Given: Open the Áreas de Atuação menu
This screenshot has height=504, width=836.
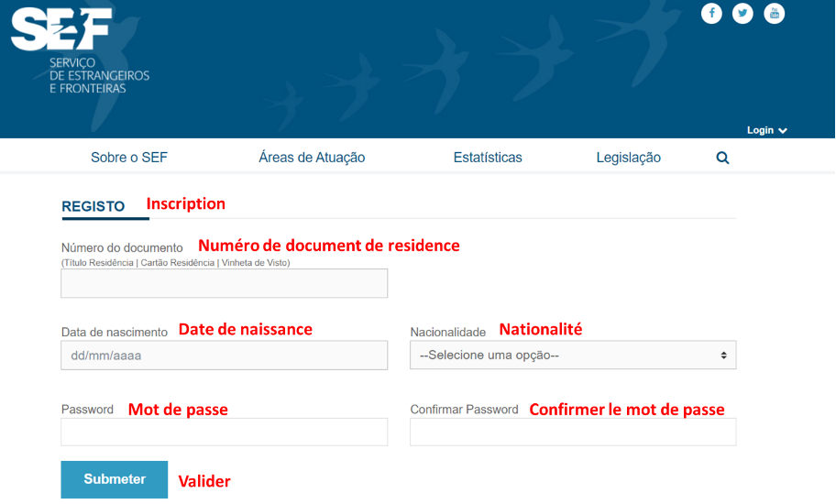Looking at the screenshot, I should 312,158.
